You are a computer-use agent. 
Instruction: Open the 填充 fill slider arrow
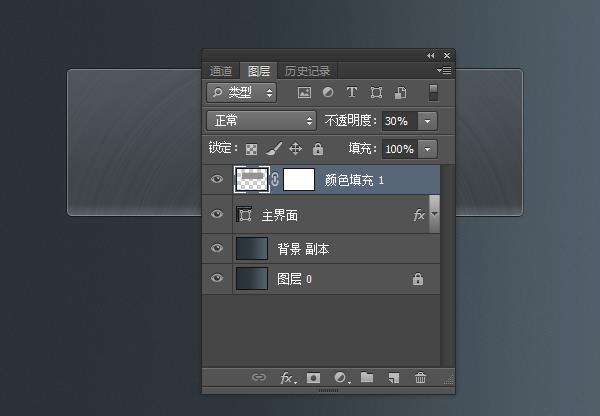pos(427,149)
